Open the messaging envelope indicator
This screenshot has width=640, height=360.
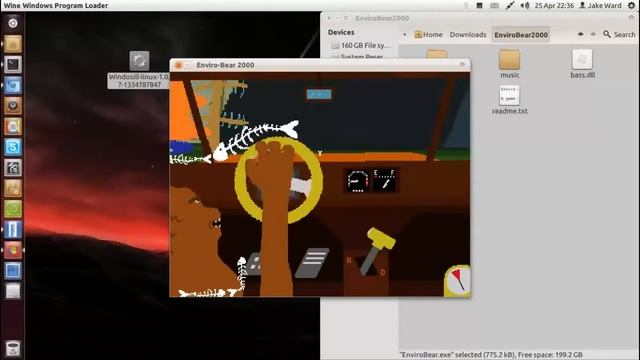494,6
